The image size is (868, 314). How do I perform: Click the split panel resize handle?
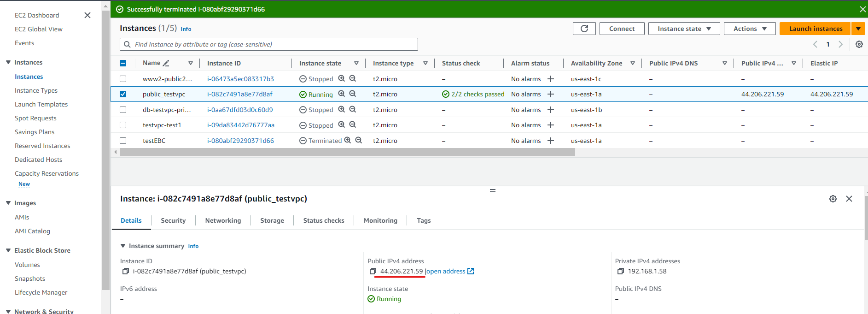[x=493, y=190]
